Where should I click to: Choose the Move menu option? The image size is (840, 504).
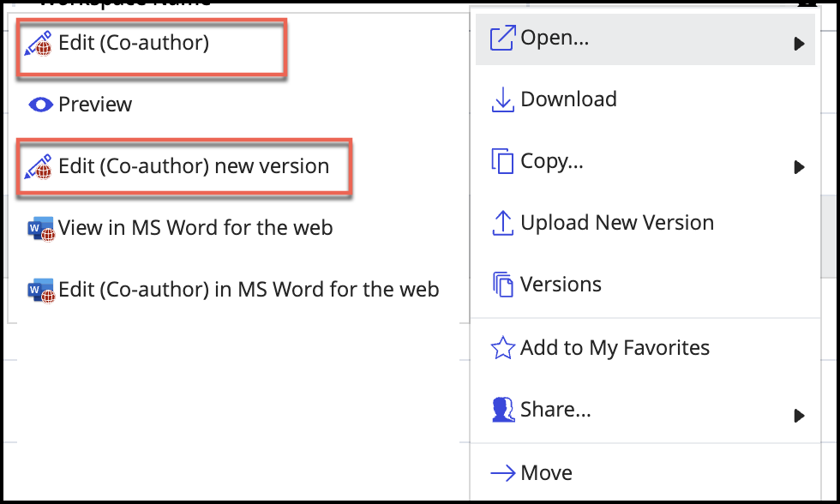tap(546, 473)
